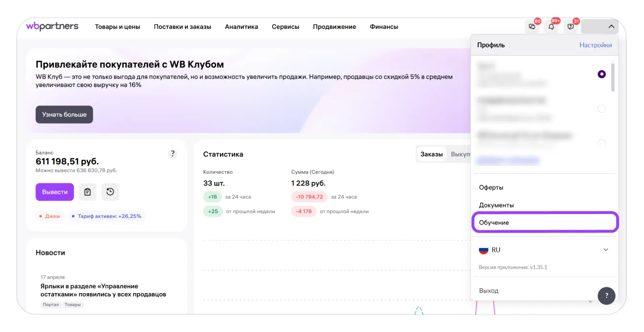Image resolution: width=644 pixels, height=332 pixels.
Task: Open the chat messages icon with 60 badge
Action: point(532,27)
